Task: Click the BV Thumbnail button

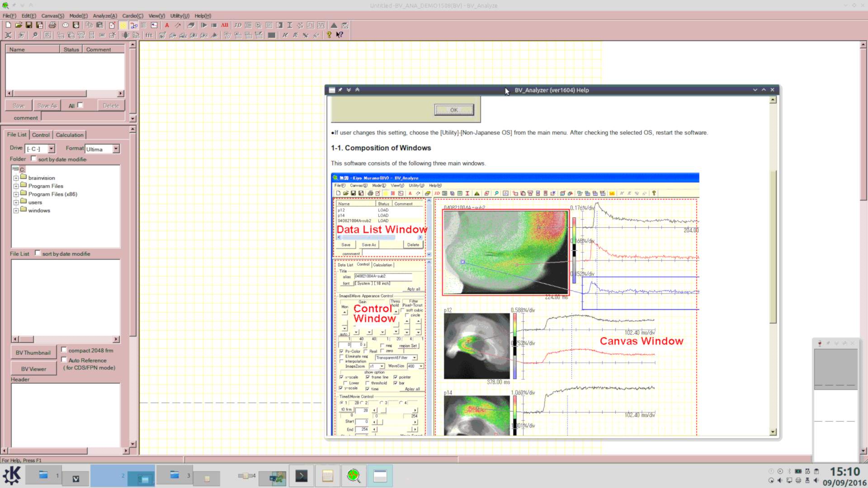Action: 33,352
